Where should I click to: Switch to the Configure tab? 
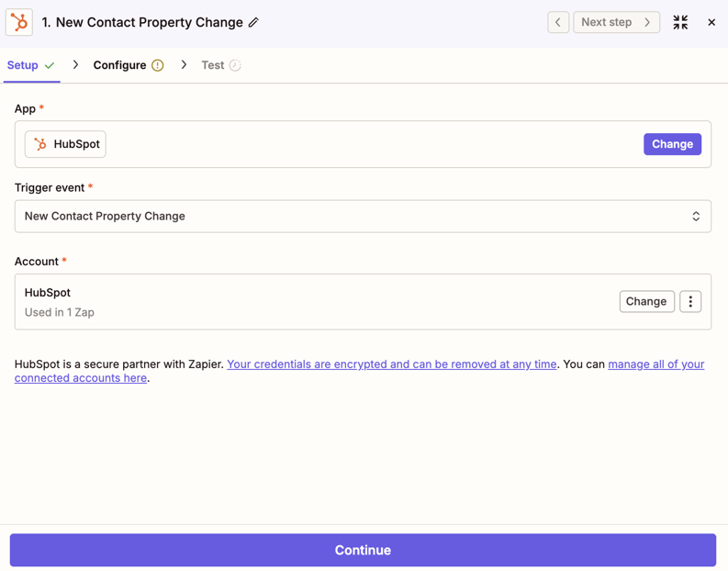click(129, 65)
